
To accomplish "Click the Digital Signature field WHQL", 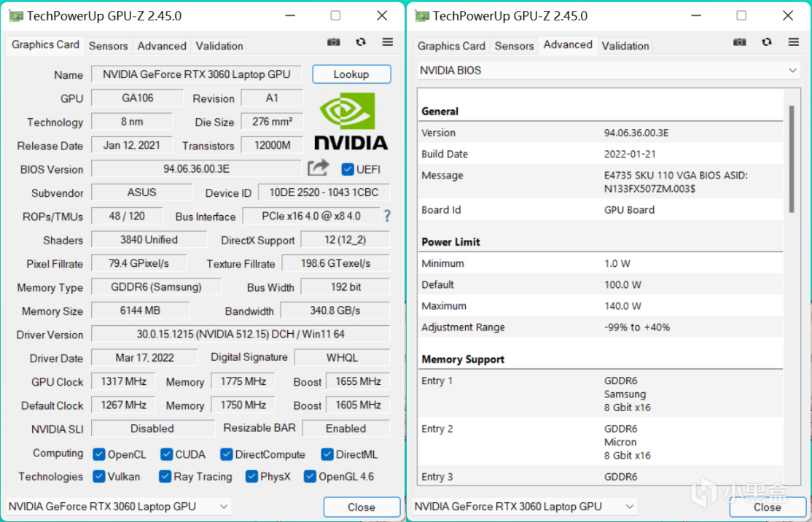I will (x=342, y=357).
